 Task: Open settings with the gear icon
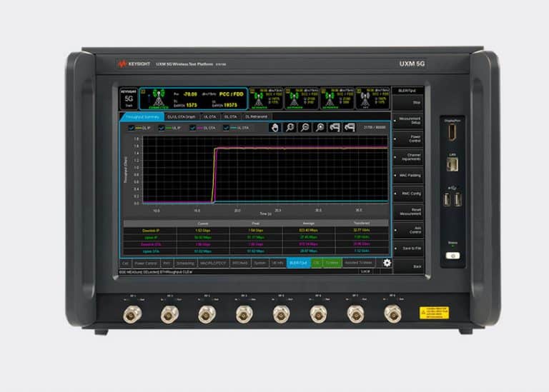tap(387, 263)
